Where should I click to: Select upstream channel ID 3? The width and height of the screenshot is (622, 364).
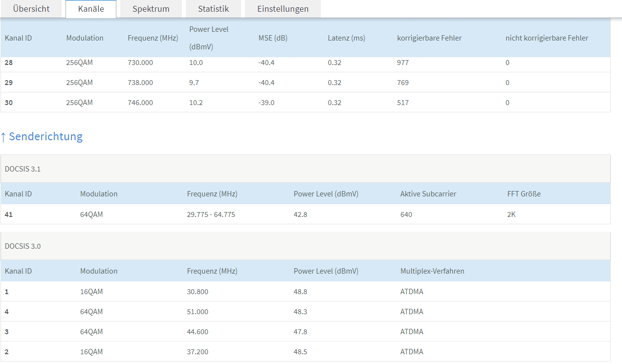(7, 332)
